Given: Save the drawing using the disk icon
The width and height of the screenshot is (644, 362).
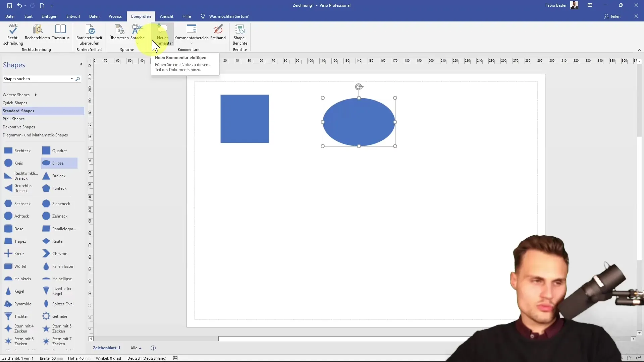Looking at the screenshot, I should tap(9, 5).
